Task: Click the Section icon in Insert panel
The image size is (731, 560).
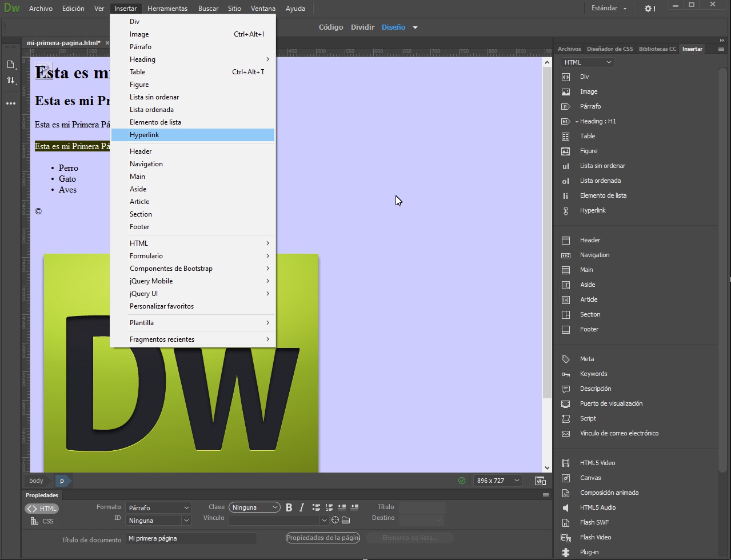Action: (566, 314)
